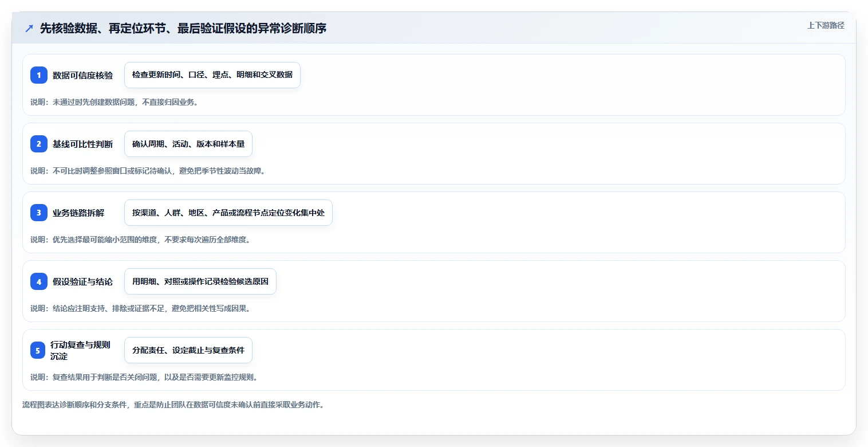Screen dimensions: 868x447
Task: Select the 用明细、对照或操作记录检验候选原因 box
Action: (200, 281)
